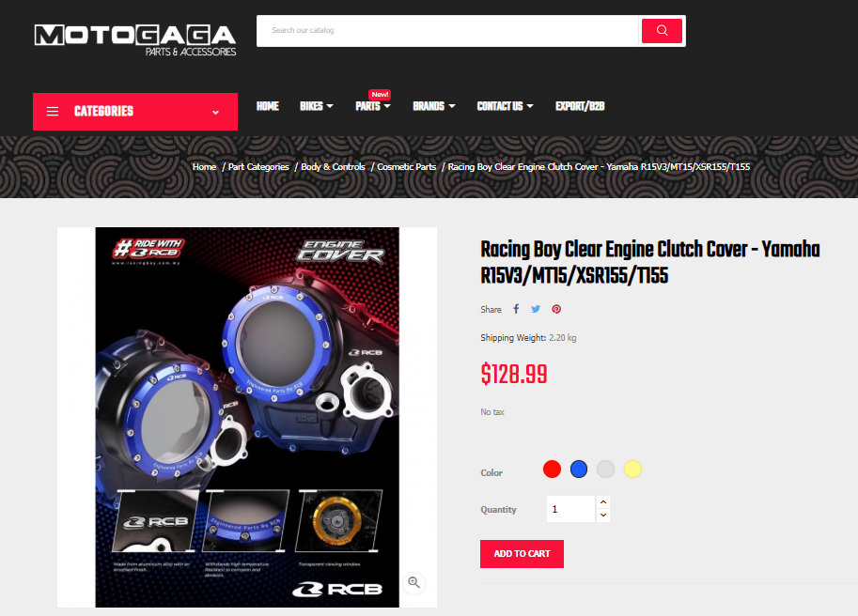Share product on Pinterest icon
This screenshot has height=616, width=858.
[x=556, y=309]
